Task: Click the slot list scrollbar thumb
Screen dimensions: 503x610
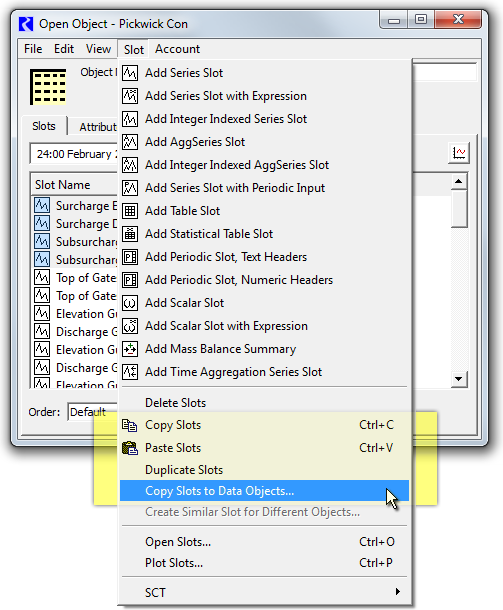Action: [x=459, y=208]
